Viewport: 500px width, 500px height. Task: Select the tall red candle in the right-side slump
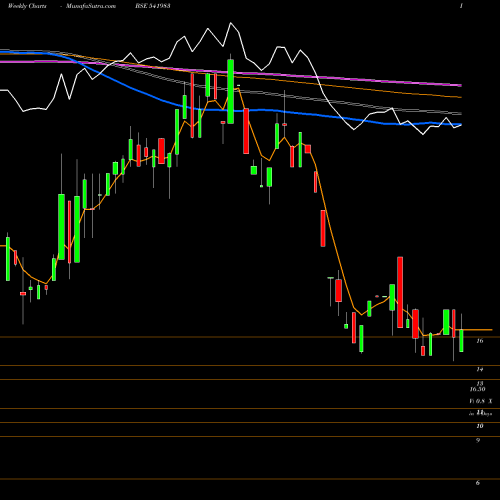[x=400, y=292]
